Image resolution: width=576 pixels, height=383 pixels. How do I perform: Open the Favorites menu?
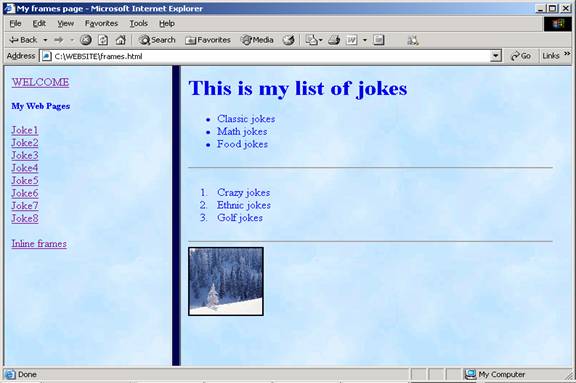(101, 24)
